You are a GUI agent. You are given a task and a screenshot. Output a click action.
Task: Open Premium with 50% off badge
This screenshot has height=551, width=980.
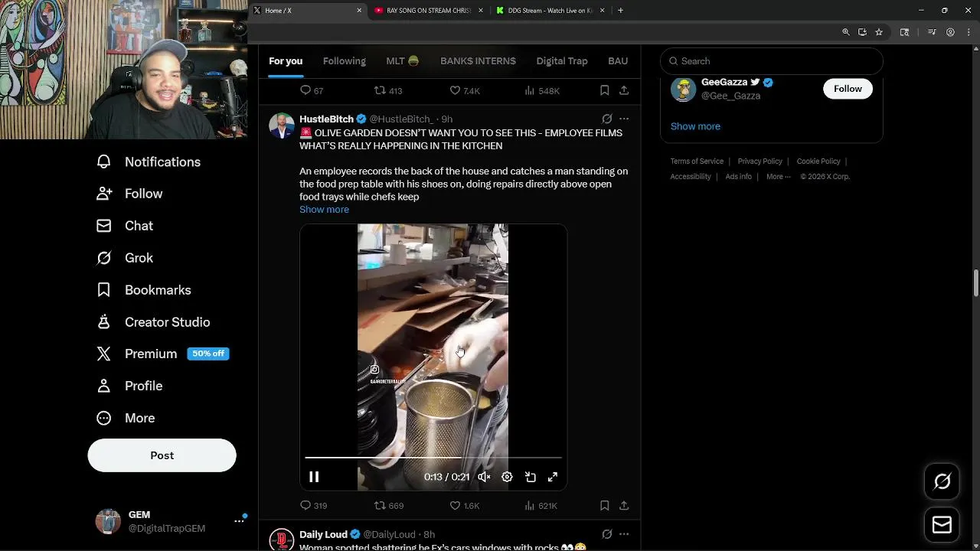pos(162,354)
